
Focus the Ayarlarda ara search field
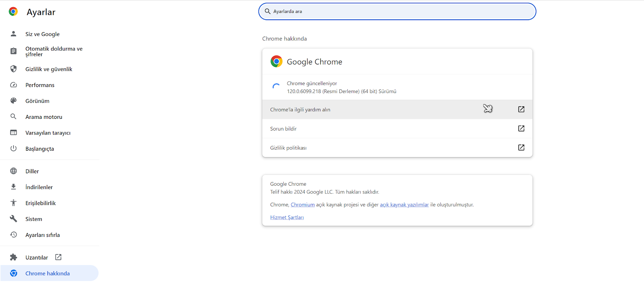point(397,11)
